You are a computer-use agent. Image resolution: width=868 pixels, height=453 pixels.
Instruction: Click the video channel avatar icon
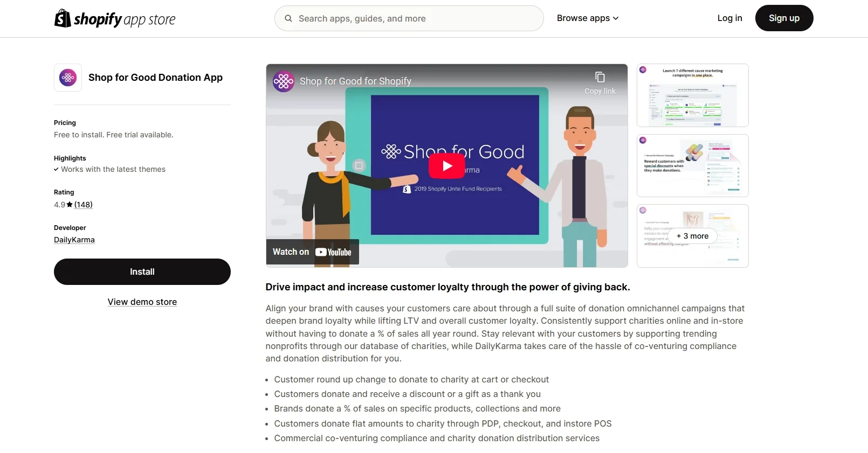click(x=284, y=81)
